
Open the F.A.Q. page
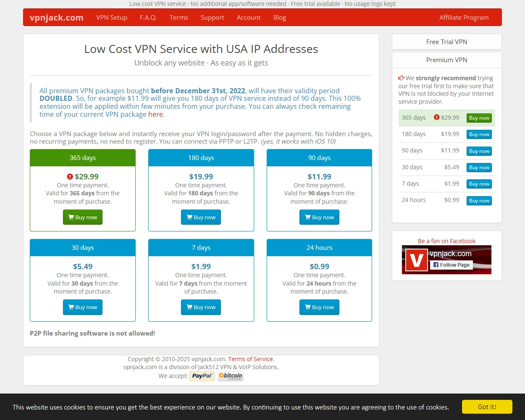148,18
